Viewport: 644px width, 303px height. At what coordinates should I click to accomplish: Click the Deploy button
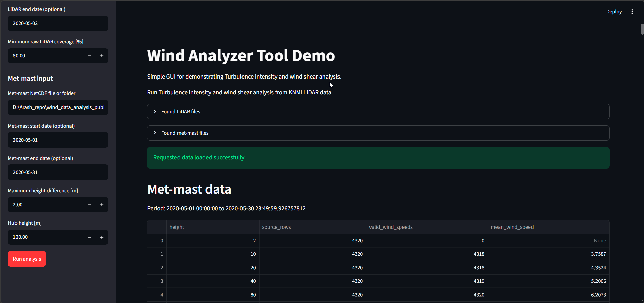pyautogui.click(x=614, y=12)
